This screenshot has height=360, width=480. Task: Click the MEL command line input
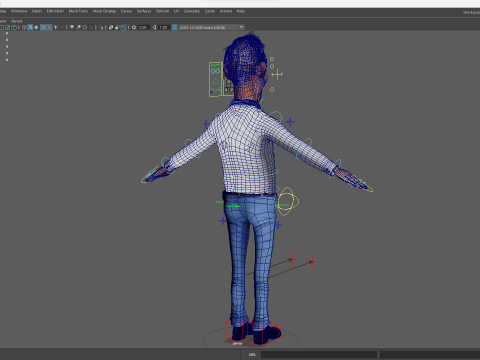[x=319, y=354]
